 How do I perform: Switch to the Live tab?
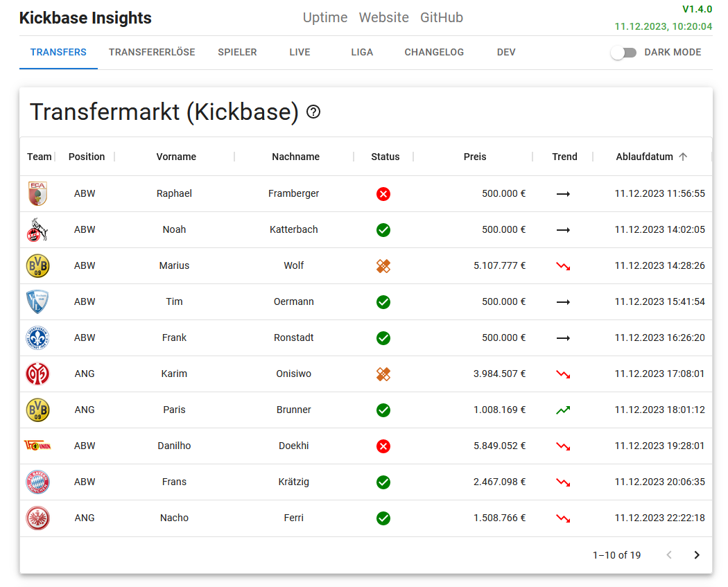(300, 53)
